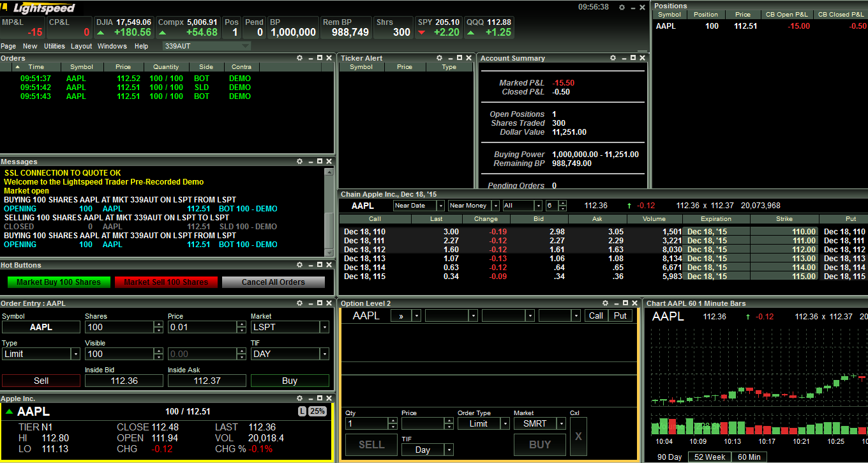Click Market Buy 100 Shares hot button
The height and width of the screenshot is (463, 868).
[59, 282]
